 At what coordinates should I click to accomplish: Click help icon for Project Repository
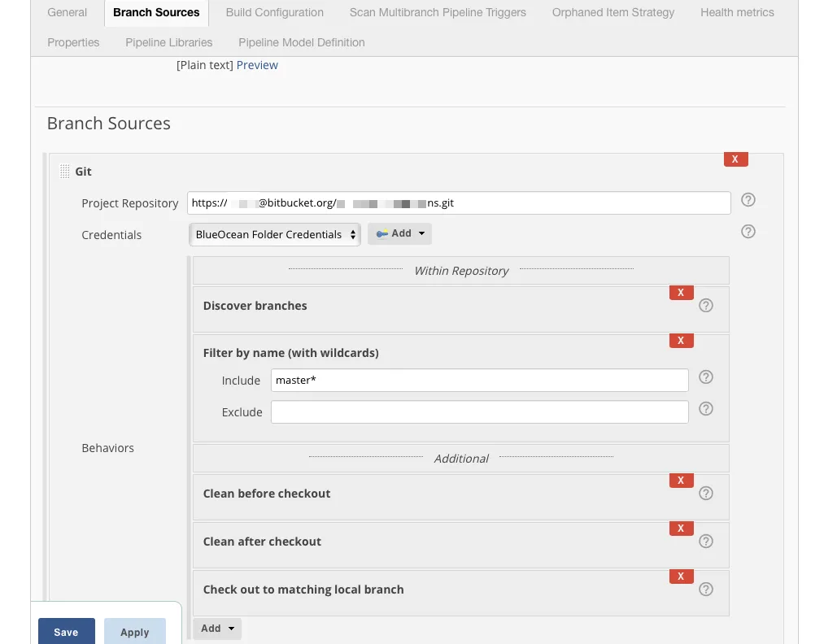(x=748, y=200)
